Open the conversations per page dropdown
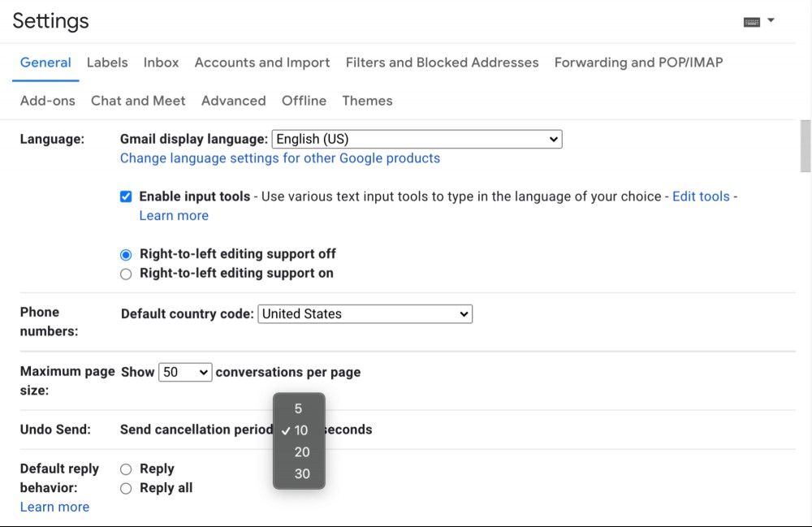This screenshot has height=527, width=812. (185, 372)
